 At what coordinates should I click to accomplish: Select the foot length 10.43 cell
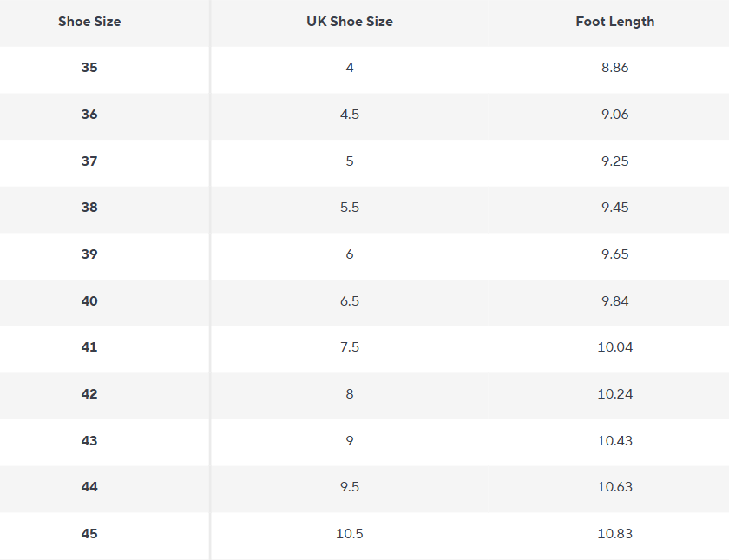click(x=614, y=441)
